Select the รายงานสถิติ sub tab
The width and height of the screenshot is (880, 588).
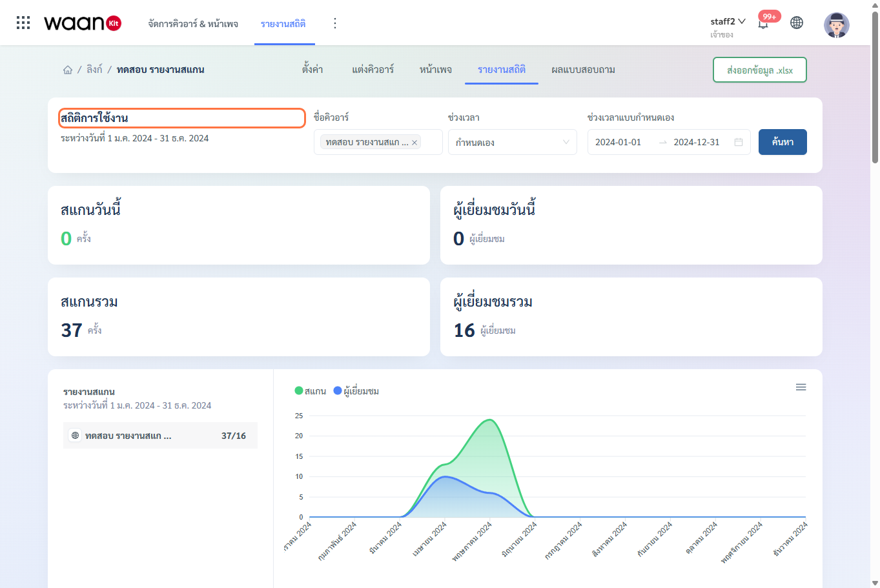(502, 70)
